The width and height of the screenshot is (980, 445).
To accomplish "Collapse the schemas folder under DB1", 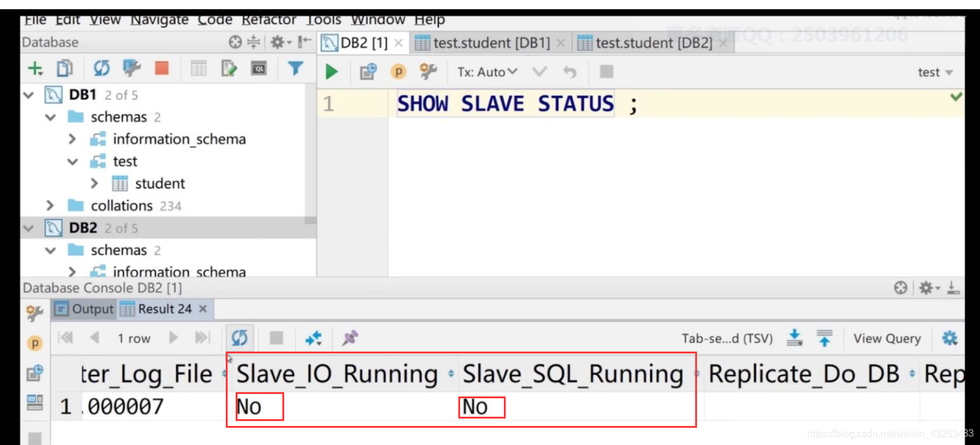I will tap(50, 117).
